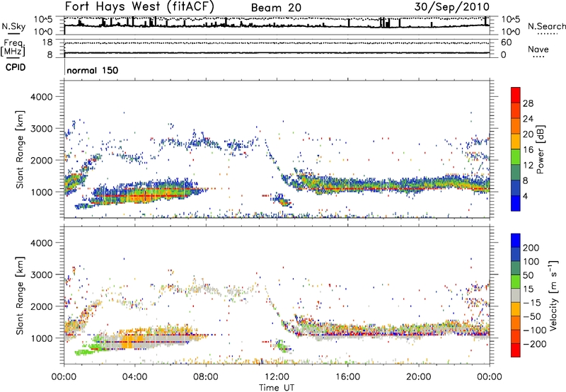Click the 'normal 150' CPID text
566x392 pixels.
(93, 70)
